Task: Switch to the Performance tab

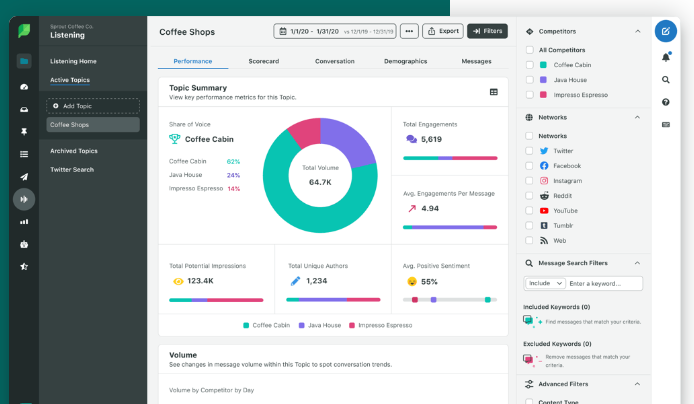Action: [193, 61]
